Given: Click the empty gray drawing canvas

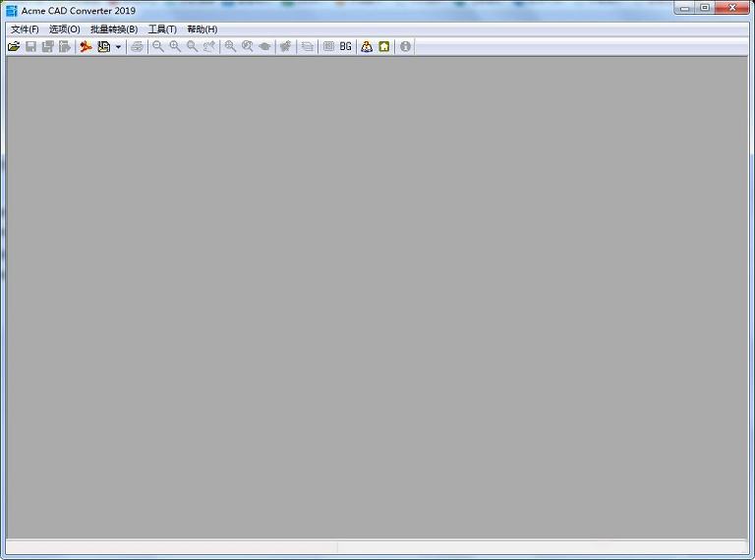Looking at the screenshot, I should [x=377, y=295].
